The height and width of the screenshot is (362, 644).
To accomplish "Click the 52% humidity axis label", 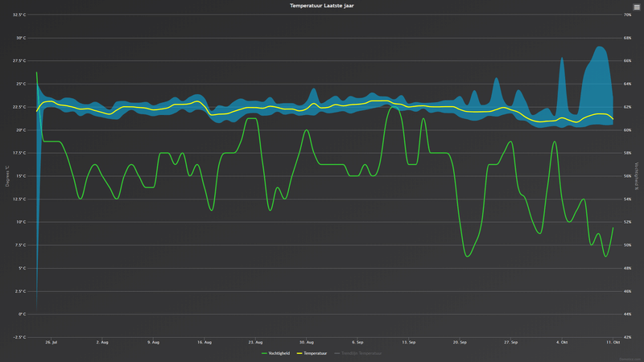I will 628,222.
